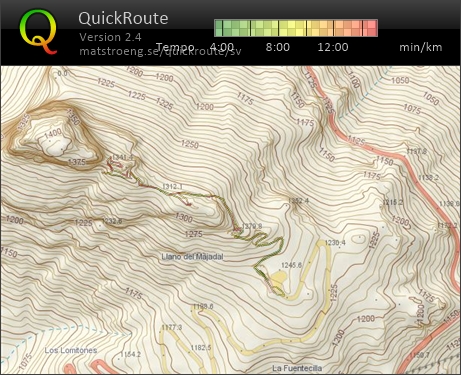Click the 1232.6 spot height marker
Screen dimensions: 461x375
112,221
